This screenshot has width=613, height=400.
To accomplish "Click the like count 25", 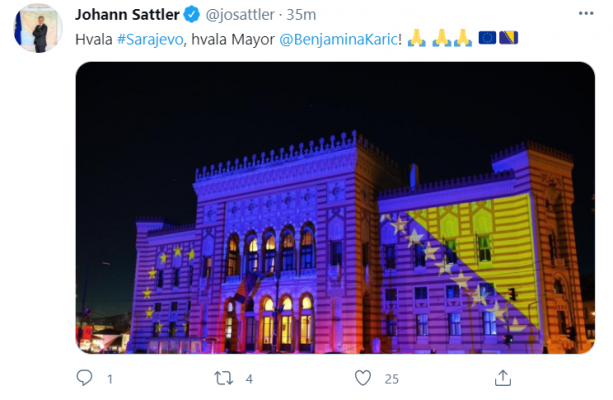I will tap(391, 379).
